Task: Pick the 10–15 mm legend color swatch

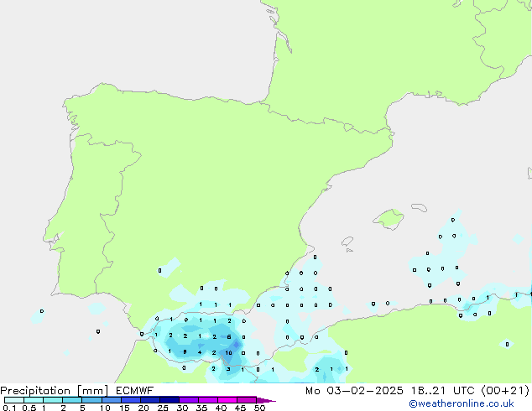Action: pos(112,400)
